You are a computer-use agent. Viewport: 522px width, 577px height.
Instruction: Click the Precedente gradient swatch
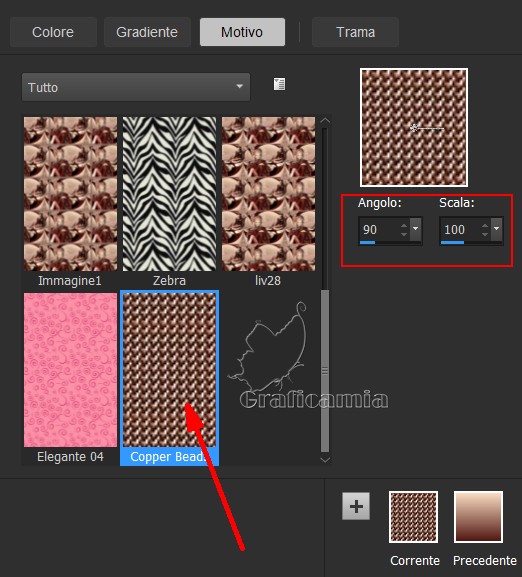[x=478, y=517]
